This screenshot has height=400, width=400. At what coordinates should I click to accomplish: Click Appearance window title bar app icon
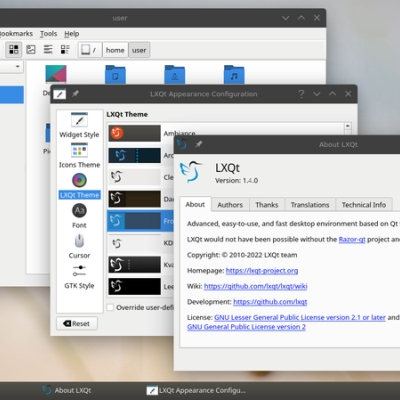coord(60,94)
